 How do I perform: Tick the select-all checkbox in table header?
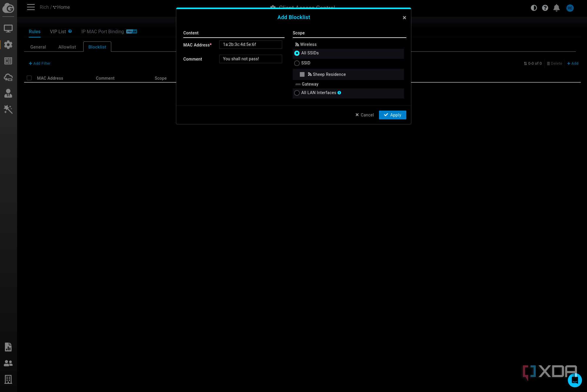tap(29, 78)
